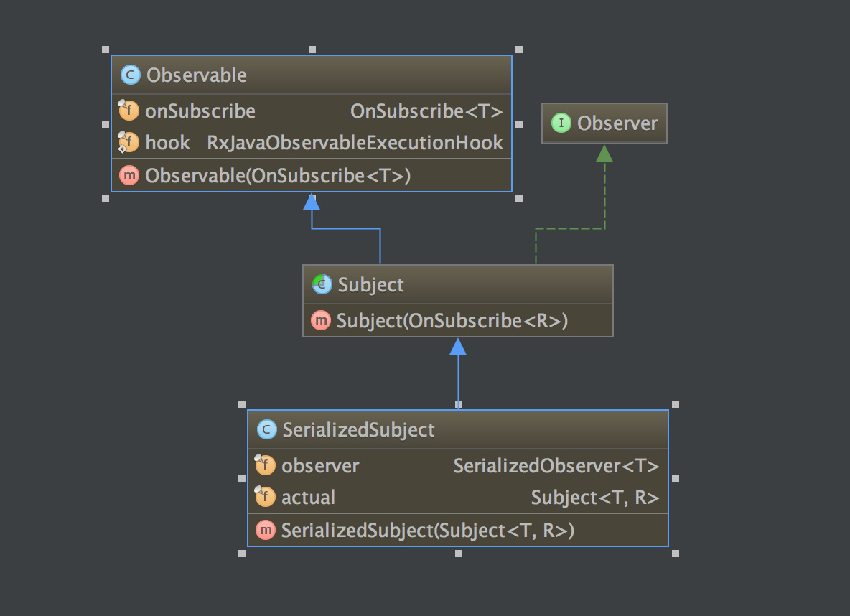This screenshot has width=850, height=616.
Task: Click the bottom-left selection handle of SerializedSubject
Action: (242, 554)
